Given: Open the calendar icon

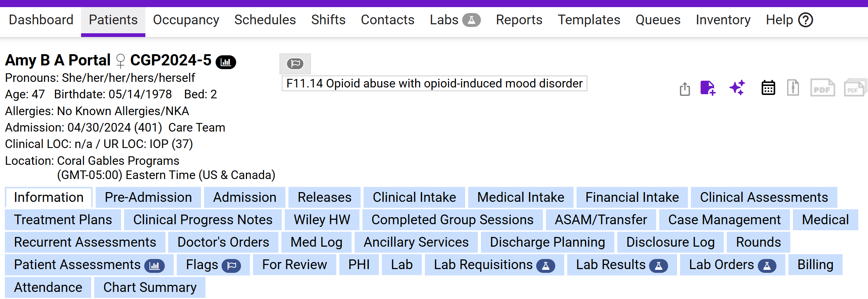Looking at the screenshot, I should [x=768, y=88].
